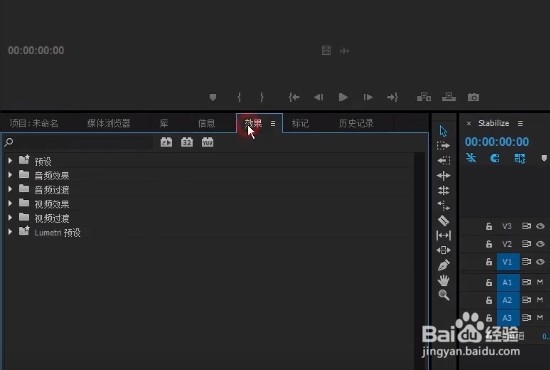Viewport: 550px width, 370px height.
Task: Click the Add Marker button in monitor
Action: coord(213,97)
